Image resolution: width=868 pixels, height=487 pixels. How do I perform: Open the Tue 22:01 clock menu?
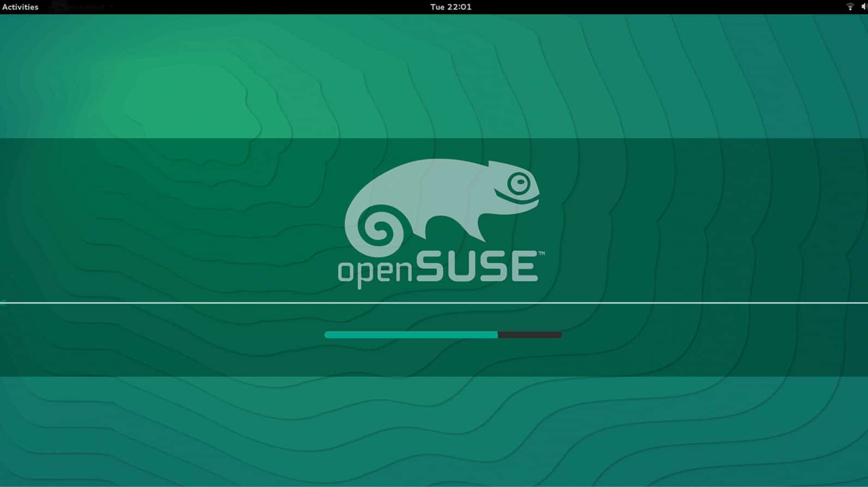pyautogui.click(x=451, y=7)
